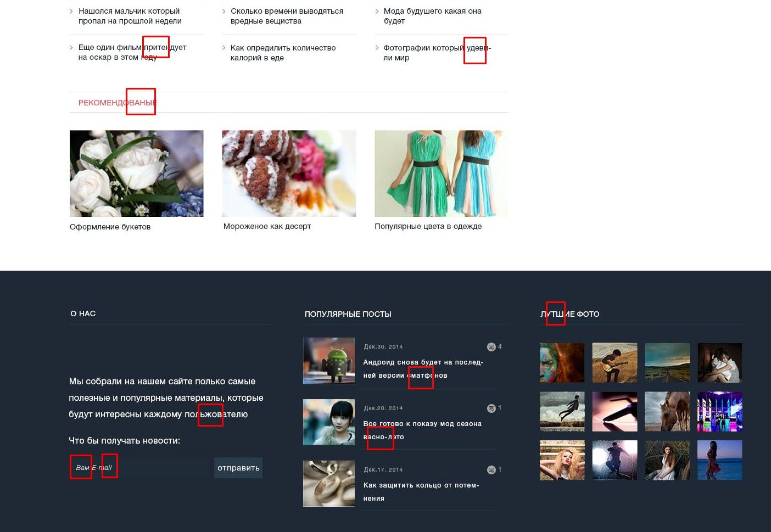Click arrow before 'Как определить количество калорий'
The width and height of the screenshot is (771, 532).
(224, 48)
